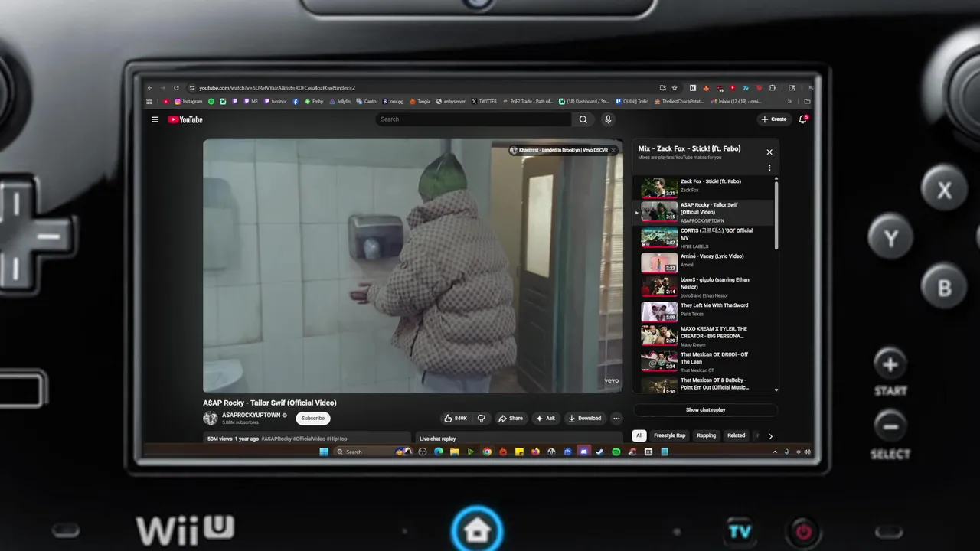
Task: Open the QUIN | Trello bookmark
Action: pos(632,101)
